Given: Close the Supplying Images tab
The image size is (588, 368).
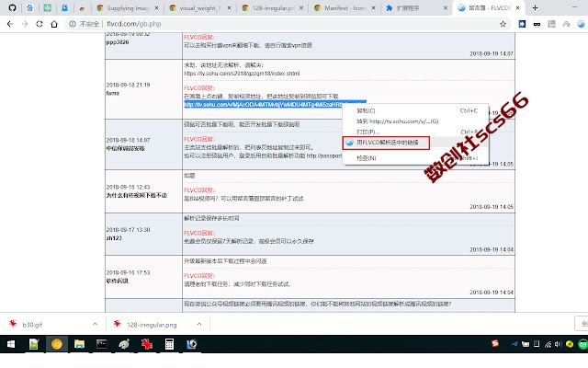Looking at the screenshot, I should pos(156,8).
